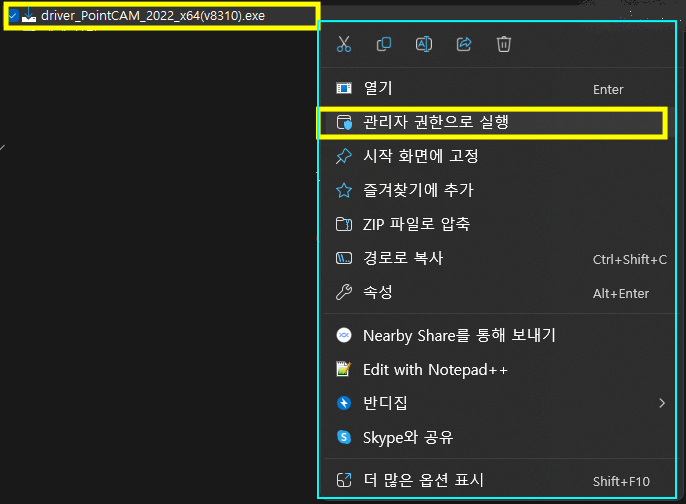Choose 더 많은 옵션 표시

tap(498, 480)
